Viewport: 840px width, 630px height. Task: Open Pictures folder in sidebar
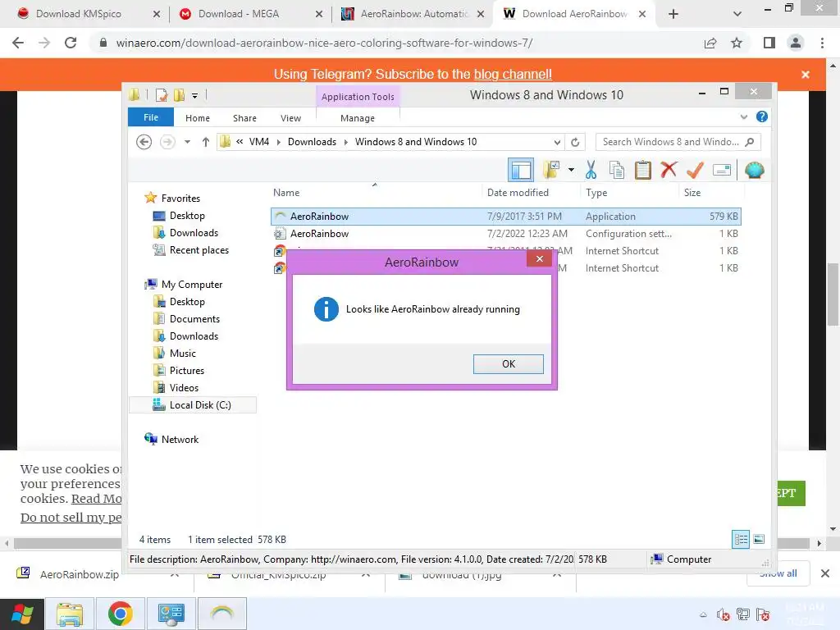[x=178, y=370]
